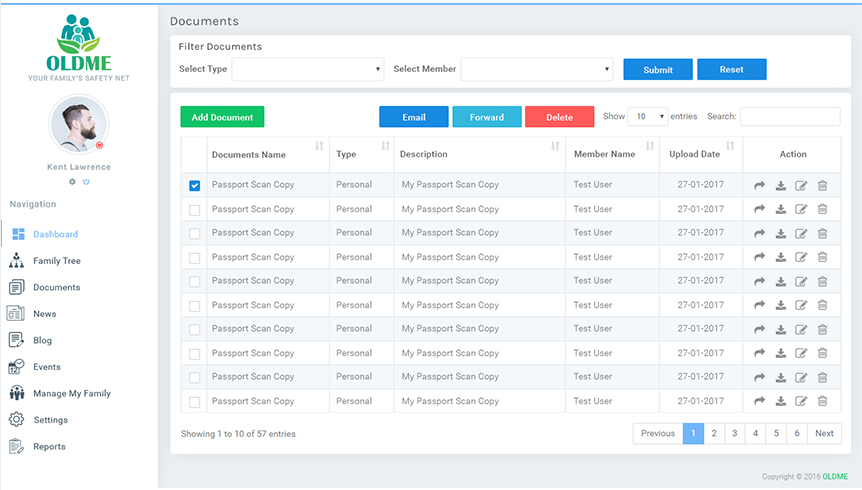
Task: Sort by Documents Name column arrows
Action: 319,146
